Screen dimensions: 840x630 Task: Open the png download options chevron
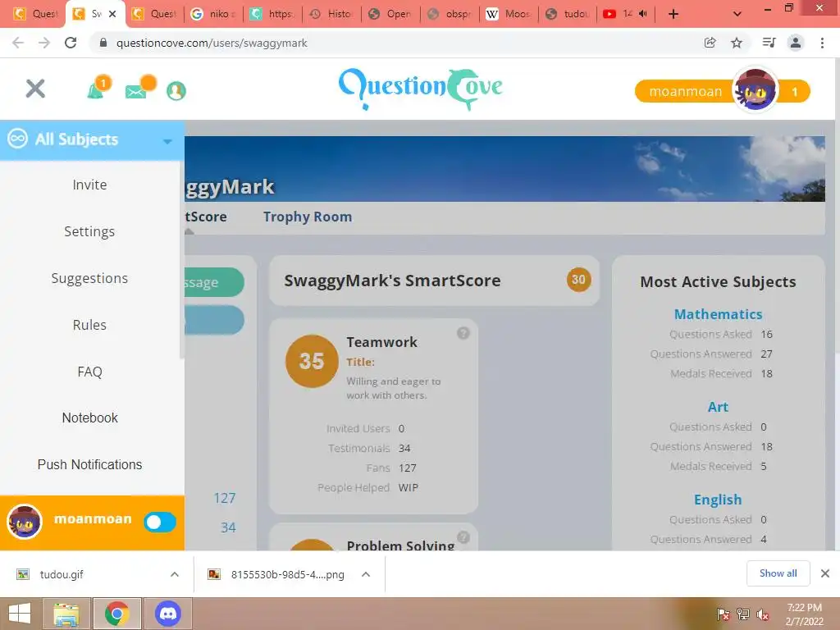(366, 574)
